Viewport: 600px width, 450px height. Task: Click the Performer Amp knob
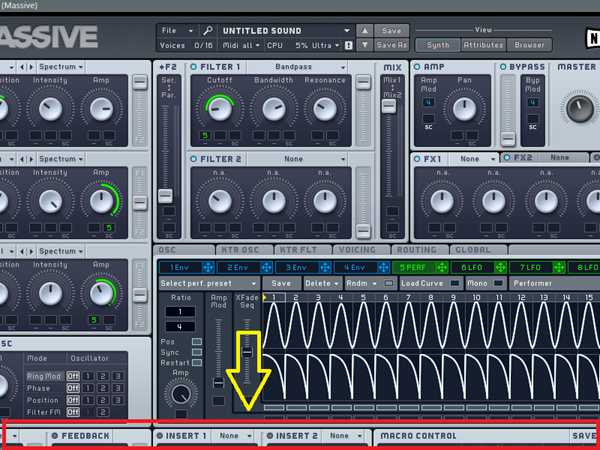(181, 394)
